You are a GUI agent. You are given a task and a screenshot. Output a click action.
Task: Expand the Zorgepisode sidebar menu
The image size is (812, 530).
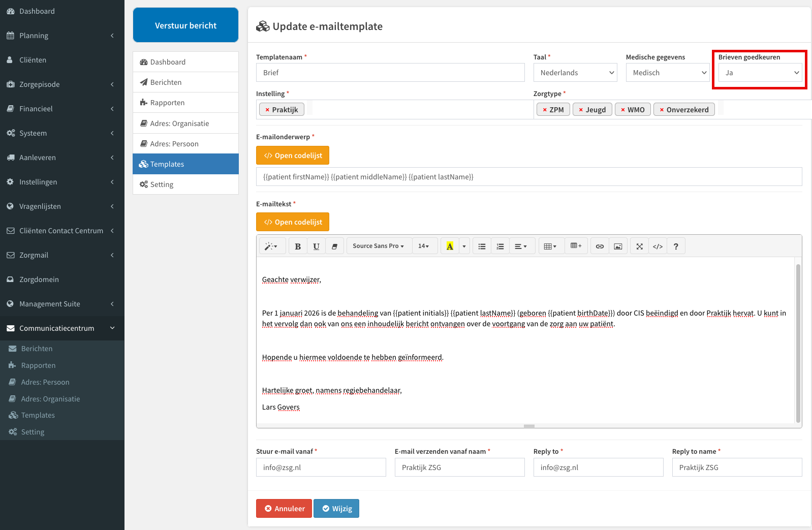tap(62, 84)
